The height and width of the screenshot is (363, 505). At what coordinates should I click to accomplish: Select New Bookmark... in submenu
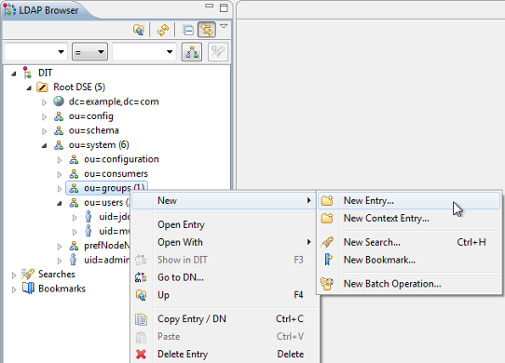click(409, 260)
